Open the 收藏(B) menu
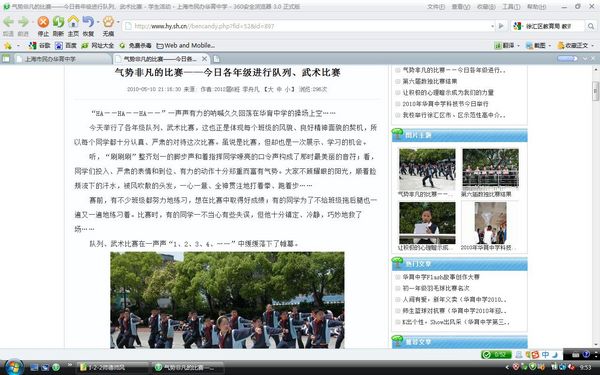 tap(486, 7)
